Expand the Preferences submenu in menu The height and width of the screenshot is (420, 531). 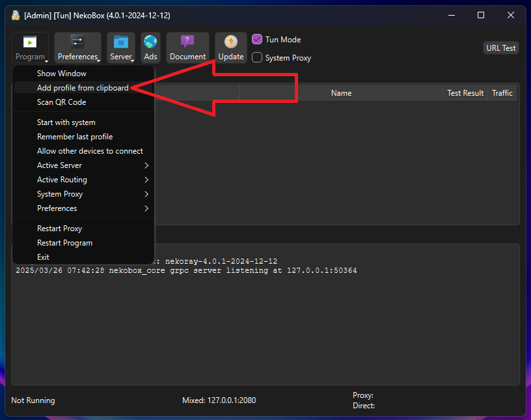[83, 208]
